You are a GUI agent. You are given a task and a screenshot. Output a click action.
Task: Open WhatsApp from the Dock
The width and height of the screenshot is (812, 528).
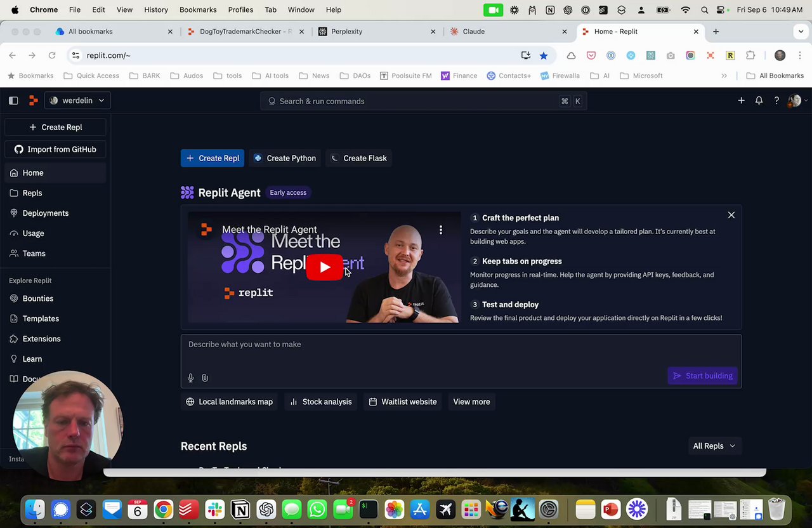click(x=317, y=509)
